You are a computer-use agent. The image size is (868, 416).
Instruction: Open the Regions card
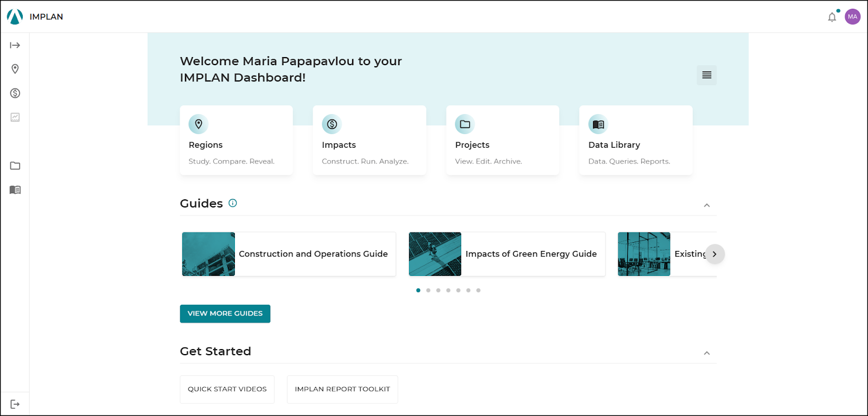[x=236, y=140]
